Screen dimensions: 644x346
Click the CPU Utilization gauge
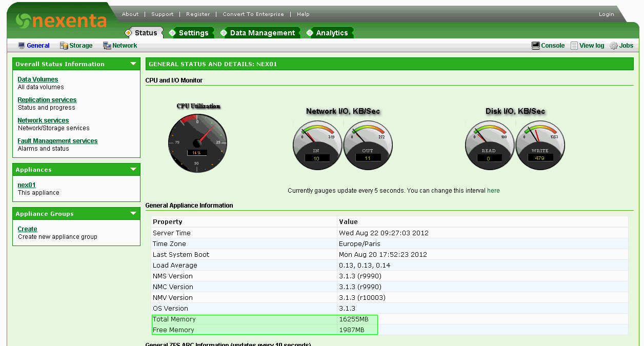click(x=197, y=143)
